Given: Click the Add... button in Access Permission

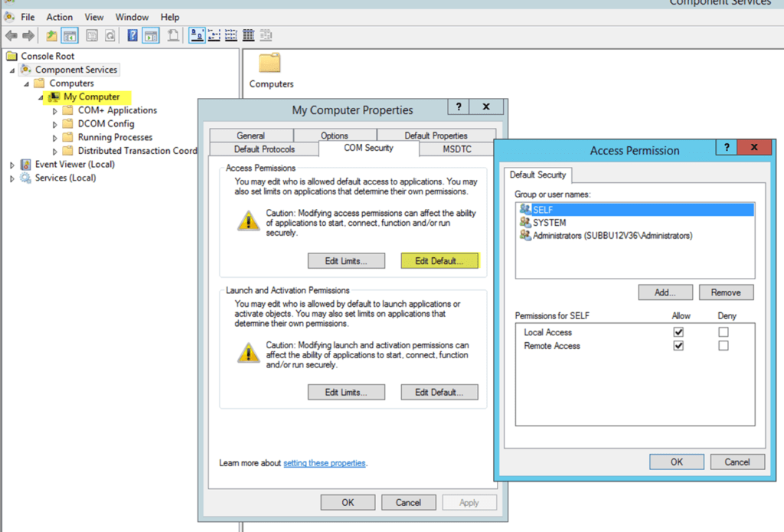Looking at the screenshot, I should (x=665, y=292).
